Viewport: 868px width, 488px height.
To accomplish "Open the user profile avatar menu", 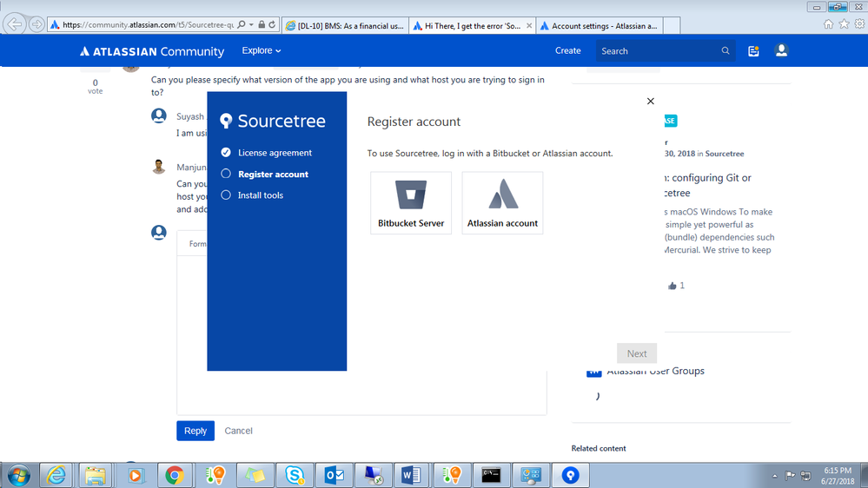I will click(x=781, y=50).
